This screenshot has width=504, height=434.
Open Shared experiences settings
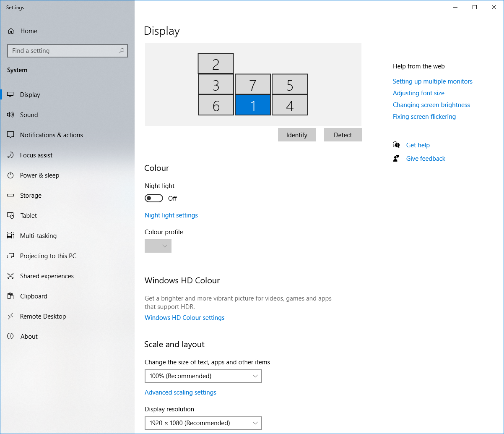click(x=67, y=276)
